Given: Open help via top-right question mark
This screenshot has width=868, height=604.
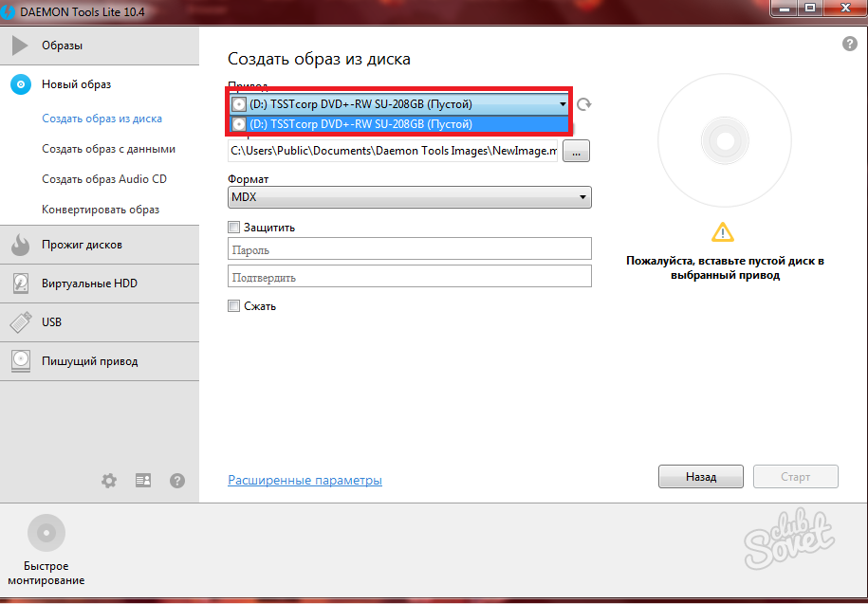Looking at the screenshot, I should tap(849, 45).
